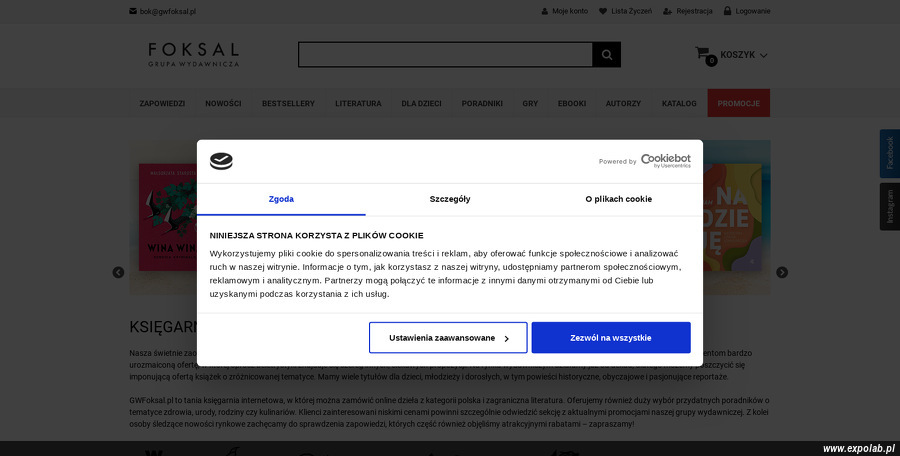Open the Bestsellery menu
Viewport: 900px width, 456px height.
coord(288,103)
